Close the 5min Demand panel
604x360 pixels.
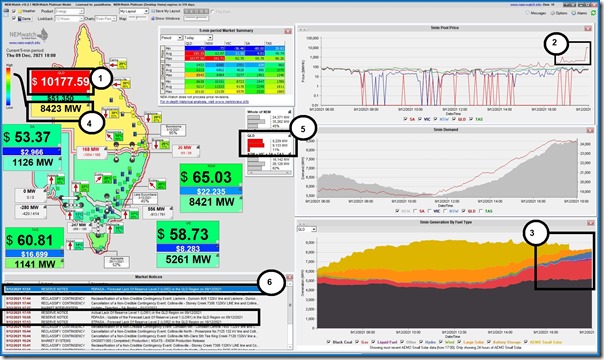click(x=589, y=131)
